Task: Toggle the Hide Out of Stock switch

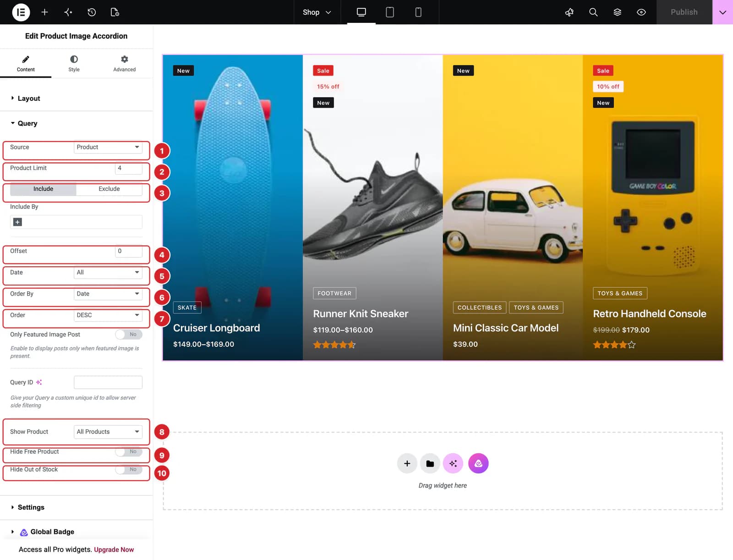Action: 129,470
